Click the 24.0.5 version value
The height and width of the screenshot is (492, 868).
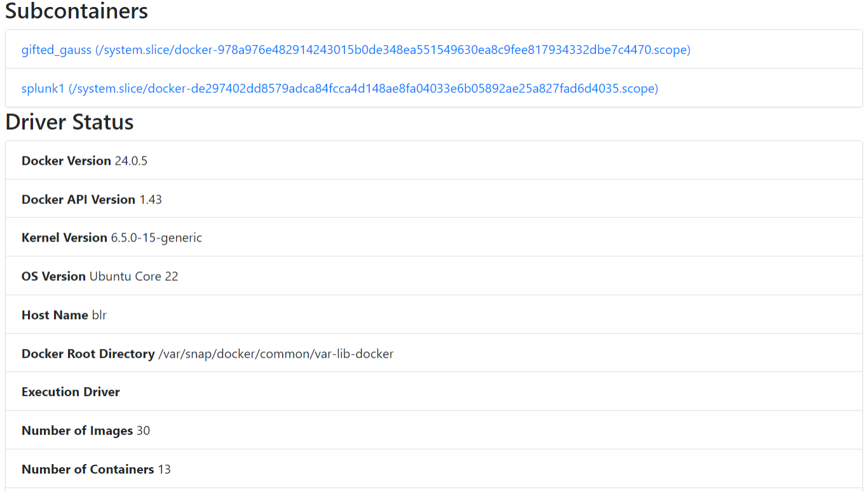(x=131, y=161)
